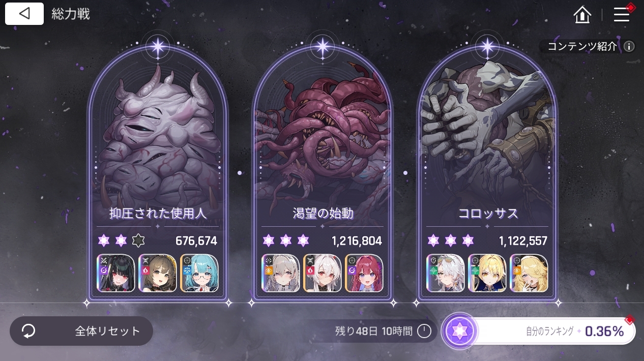644x361 pixels.
Task: Tap the teal-haired glasses character portrait
Action: [x=199, y=273]
